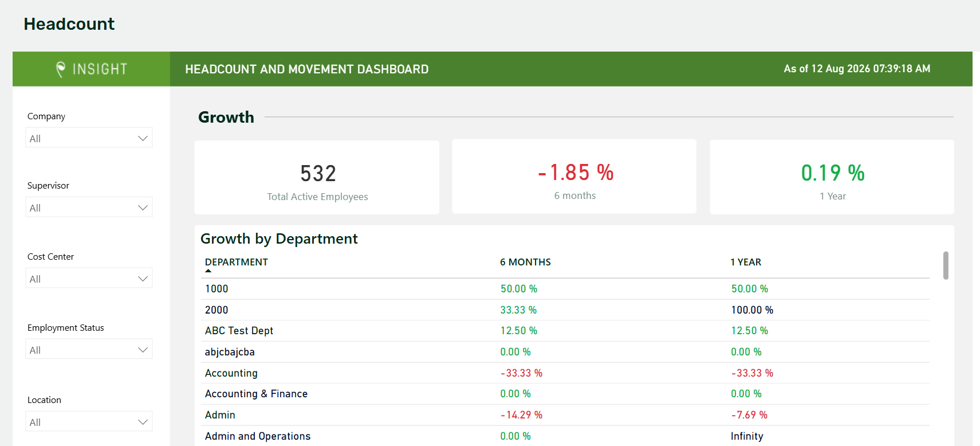Click the Growth by Department title
The height and width of the screenshot is (446, 980).
coord(279,239)
